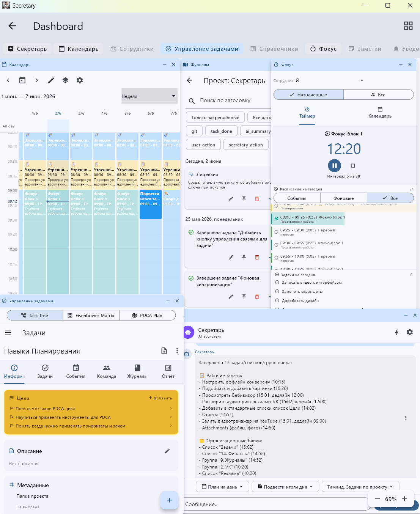Filter journals by git tag
Image resolution: width=420 pixels, height=514 pixels.
tap(194, 131)
